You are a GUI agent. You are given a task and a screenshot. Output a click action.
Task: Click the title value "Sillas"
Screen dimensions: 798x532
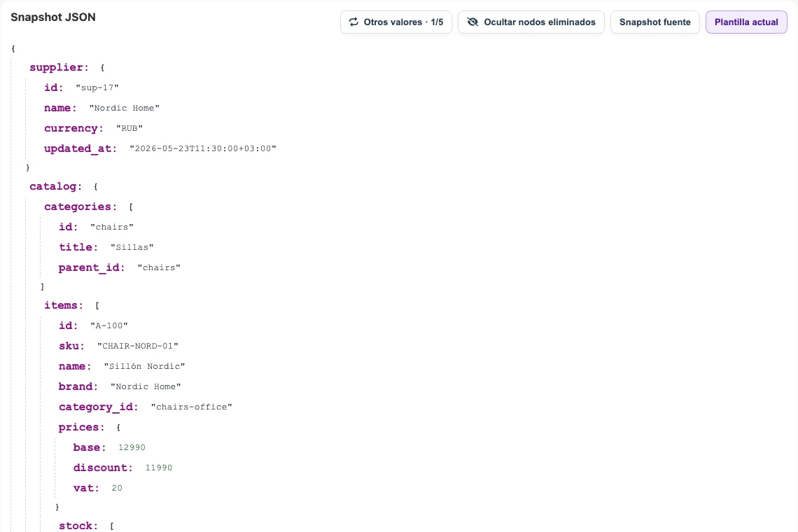132,247
